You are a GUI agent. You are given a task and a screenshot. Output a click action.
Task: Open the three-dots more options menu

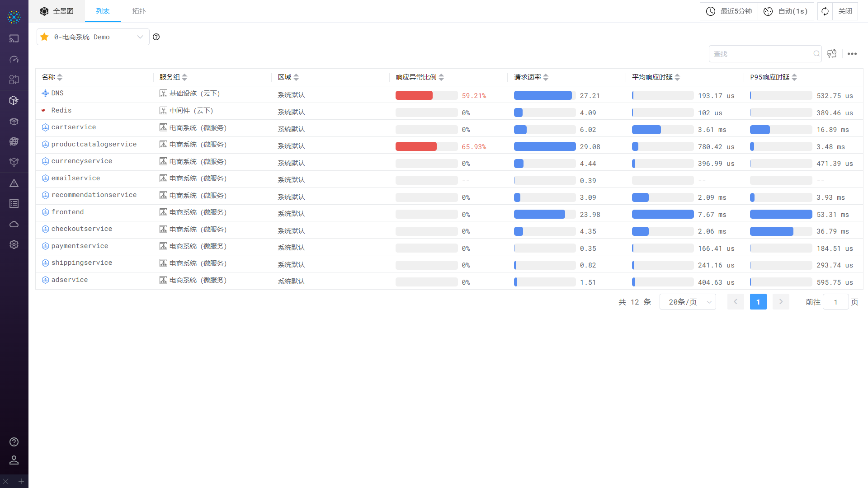pos(852,54)
